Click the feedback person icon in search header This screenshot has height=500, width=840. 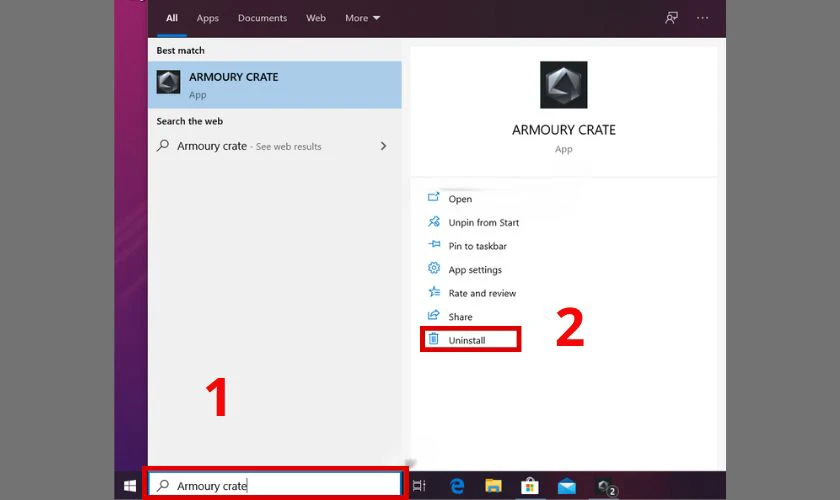pyautogui.click(x=671, y=18)
